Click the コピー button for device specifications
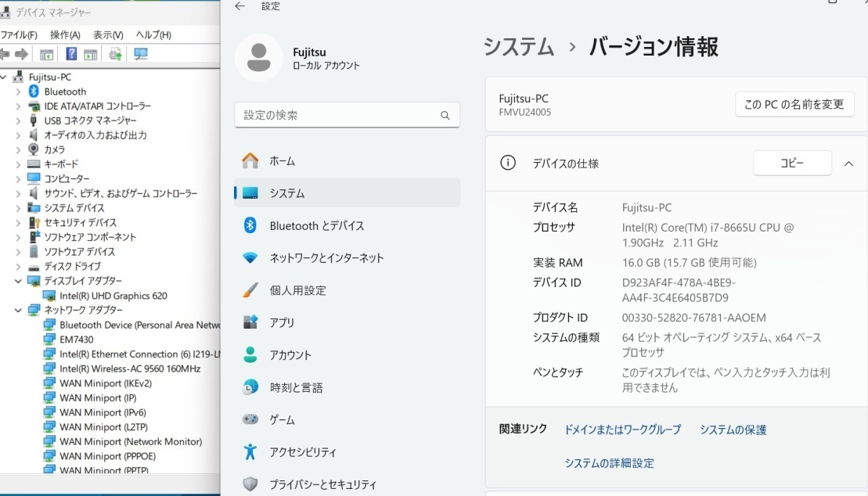This screenshot has width=868, height=496. (x=792, y=164)
